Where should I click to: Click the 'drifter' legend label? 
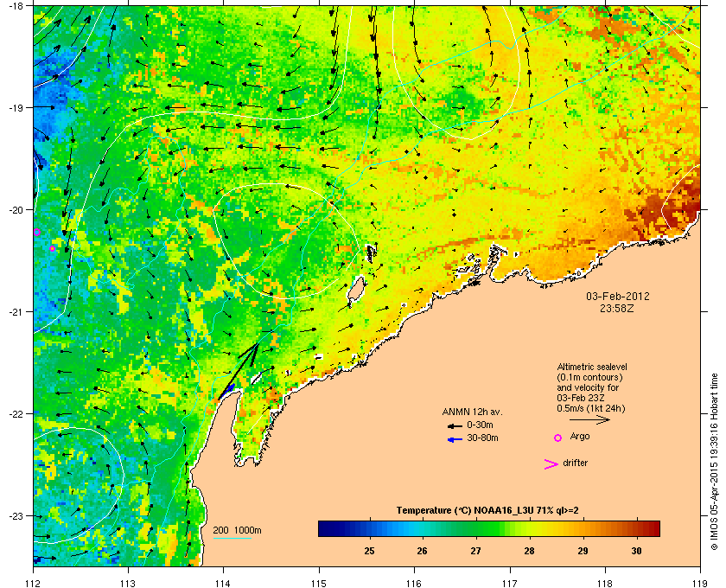click(575, 463)
